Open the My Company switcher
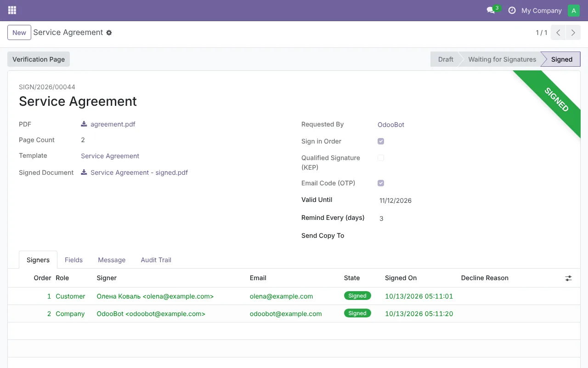 (x=541, y=11)
